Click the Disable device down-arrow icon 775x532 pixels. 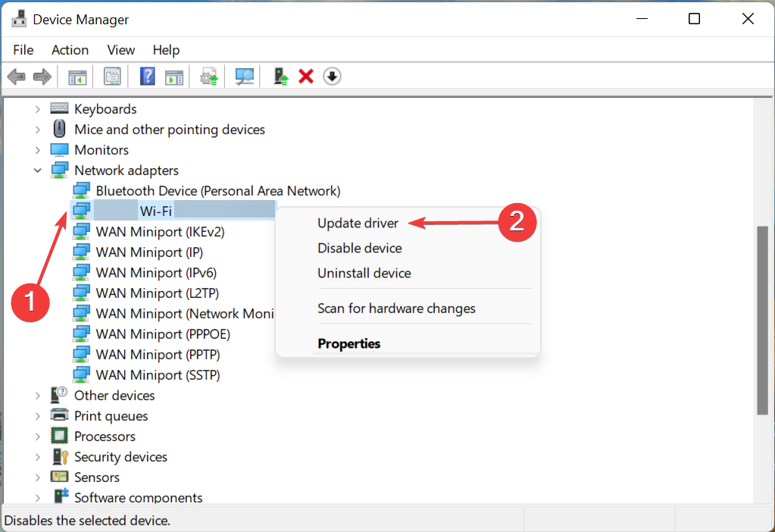[x=332, y=77]
